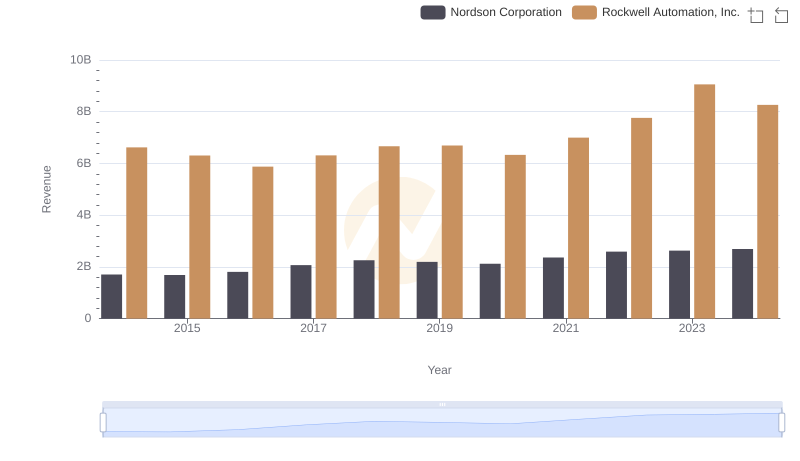The height and width of the screenshot is (461, 800).
Task: Click the Year axis title
Action: [439, 370]
